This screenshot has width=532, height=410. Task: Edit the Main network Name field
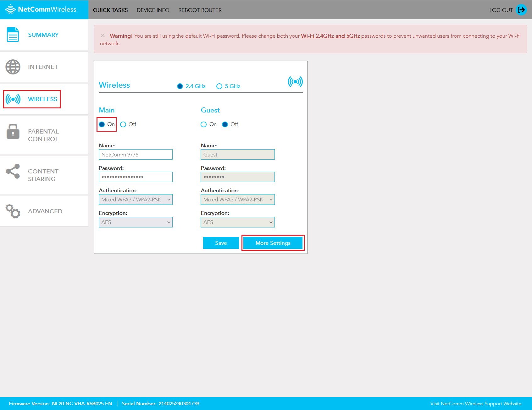[136, 154]
